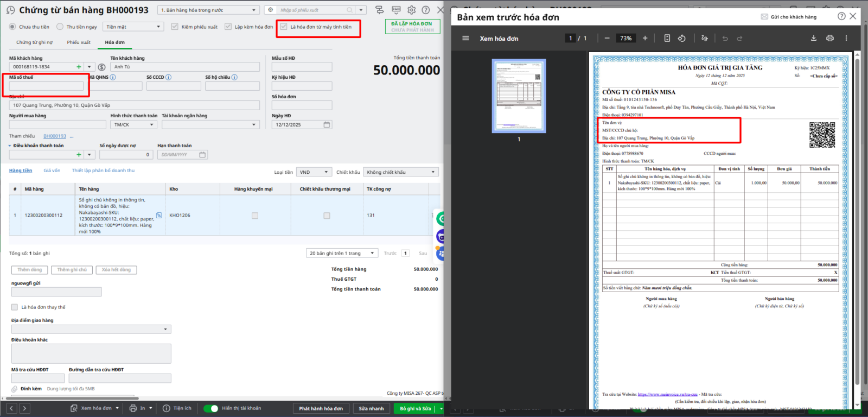Open the 'Địa điểm giao hàng' dropdown
Screen dimensions: 868x417
(x=91, y=329)
